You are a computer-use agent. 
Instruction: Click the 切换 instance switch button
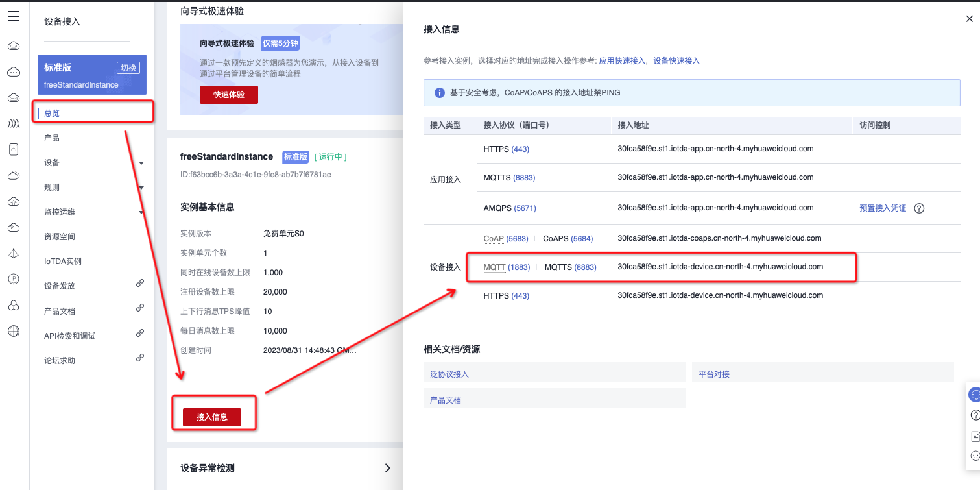[x=128, y=67]
